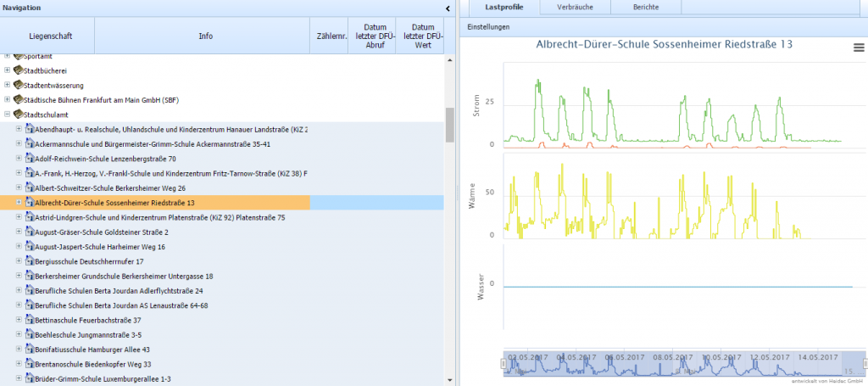Collapse the Stadtschulamt tree node

pos(8,114)
